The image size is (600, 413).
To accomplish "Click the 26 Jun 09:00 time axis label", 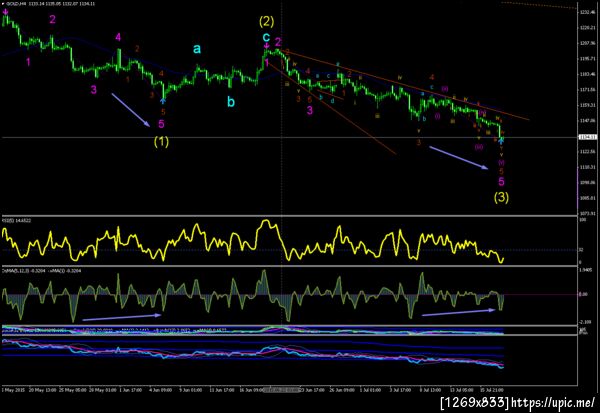I will pos(342,390).
